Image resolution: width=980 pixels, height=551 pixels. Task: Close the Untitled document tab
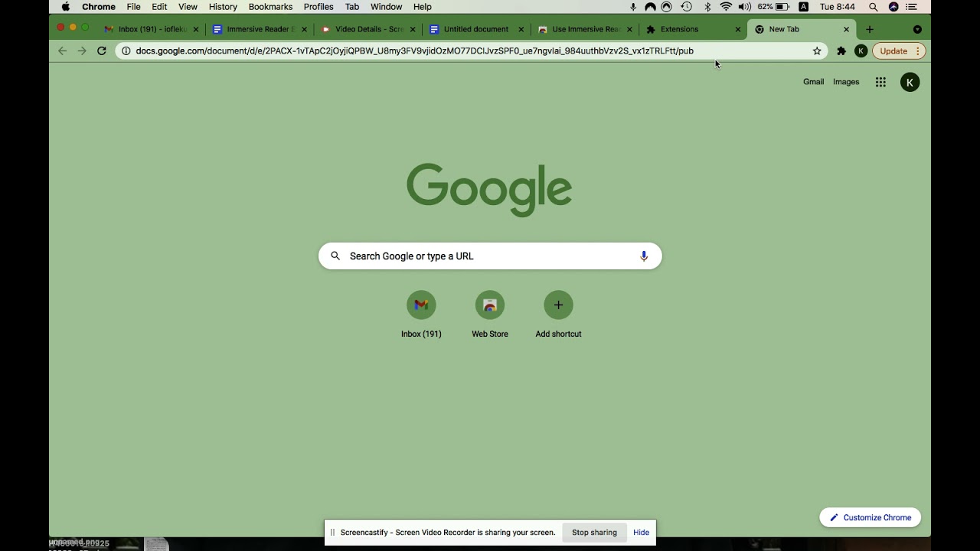521,29
